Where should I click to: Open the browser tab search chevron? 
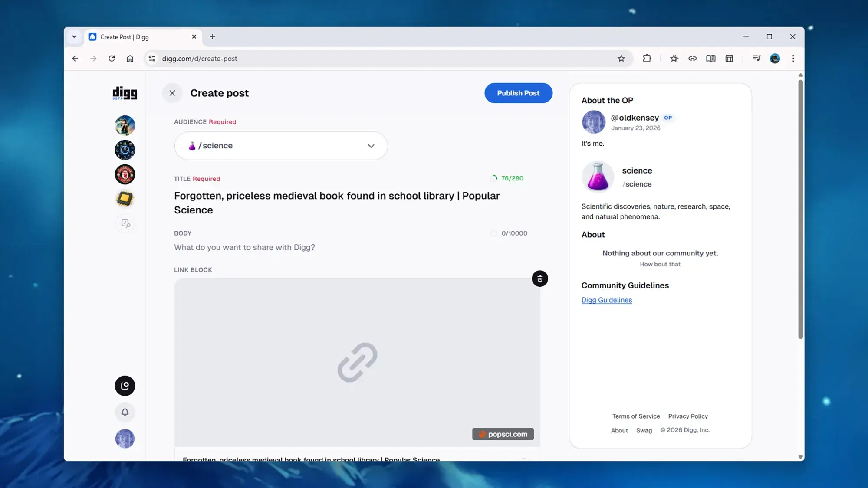pyautogui.click(x=74, y=37)
